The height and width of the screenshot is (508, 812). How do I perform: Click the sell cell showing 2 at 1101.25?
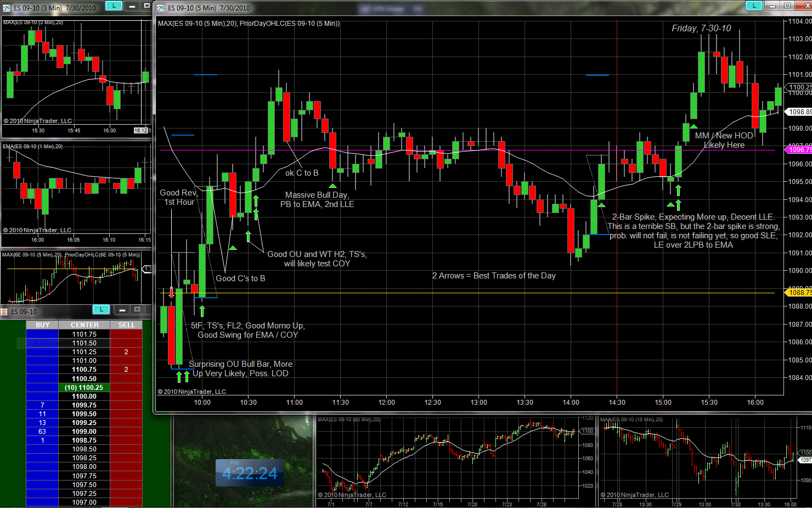click(126, 352)
